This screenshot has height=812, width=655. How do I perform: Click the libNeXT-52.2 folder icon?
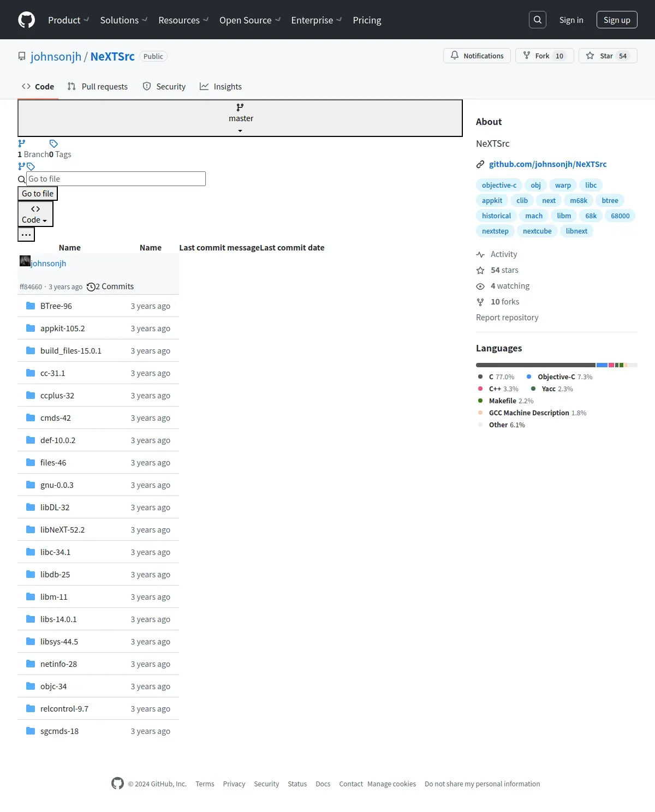tap(31, 529)
